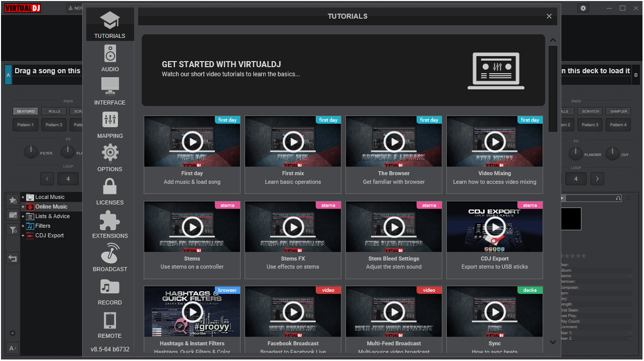Image resolution: width=644 pixels, height=361 pixels.
Task: Select the BROADCAST section
Action: coord(109,257)
